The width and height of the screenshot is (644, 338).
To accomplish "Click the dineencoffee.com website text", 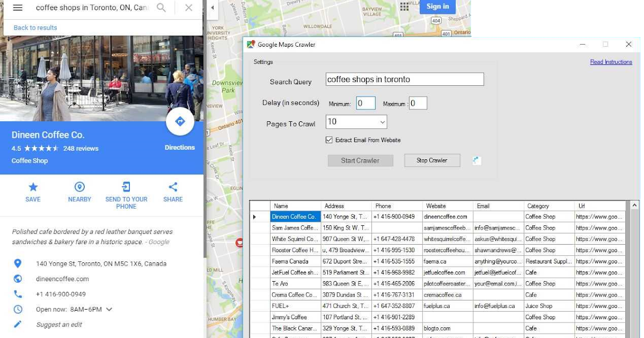I will click(x=62, y=279).
